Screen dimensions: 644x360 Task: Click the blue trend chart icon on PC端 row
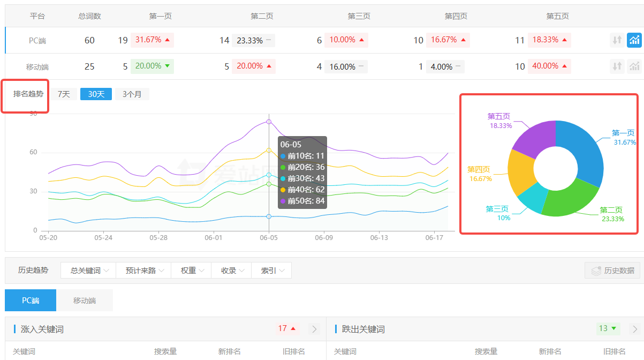(x=634, y=40)
